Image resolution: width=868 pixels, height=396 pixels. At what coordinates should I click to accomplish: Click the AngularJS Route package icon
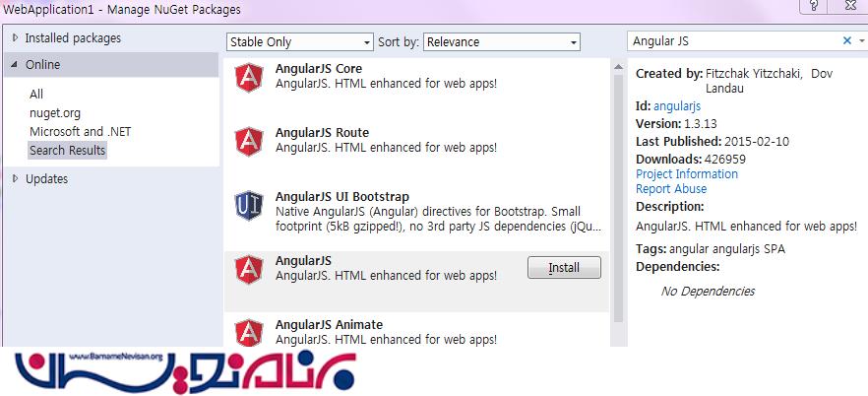(249, 142)
